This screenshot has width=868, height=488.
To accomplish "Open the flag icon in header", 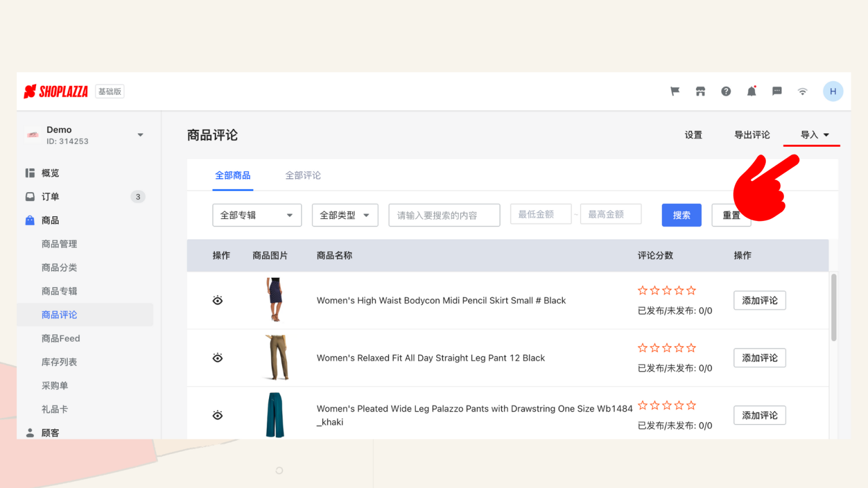I will 675,91.
